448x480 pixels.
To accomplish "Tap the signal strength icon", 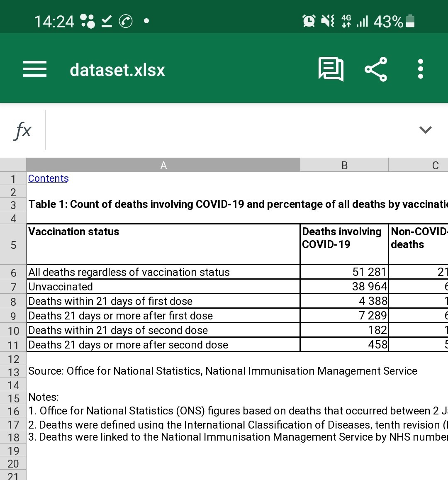I will (362, 21).
